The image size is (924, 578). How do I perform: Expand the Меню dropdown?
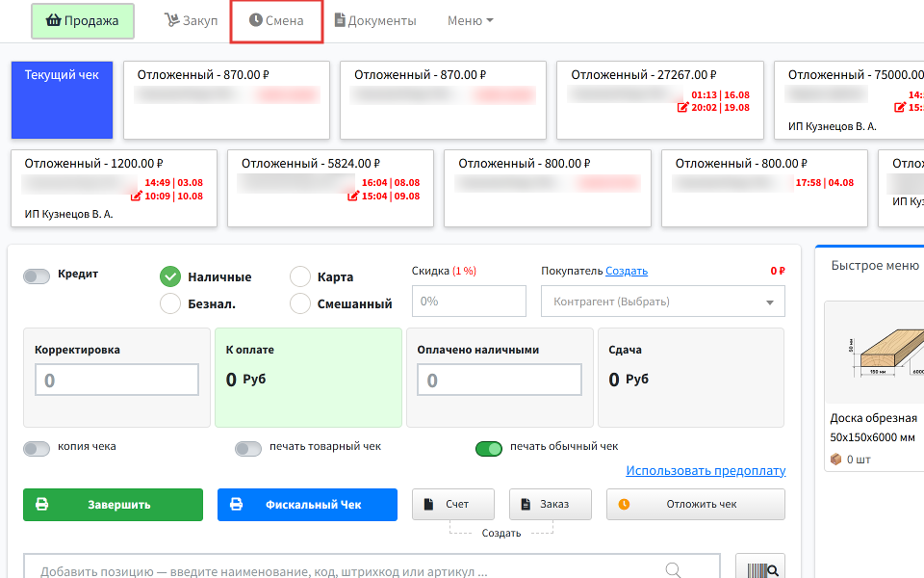(470, 20)
